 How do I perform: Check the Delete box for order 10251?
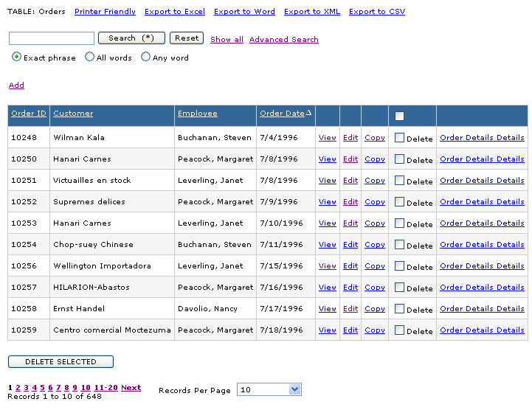(x=400, y=181)
